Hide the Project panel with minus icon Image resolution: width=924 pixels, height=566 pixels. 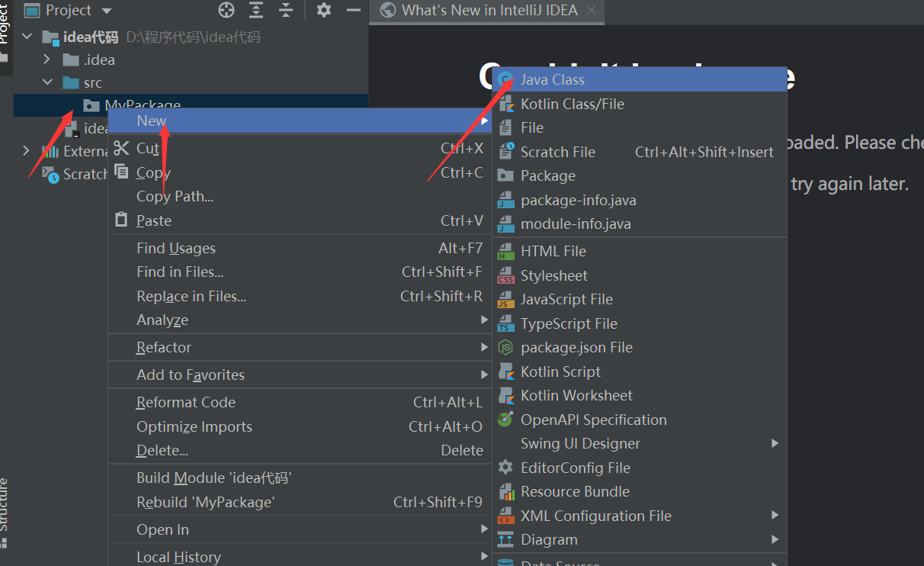pos(353,11)
